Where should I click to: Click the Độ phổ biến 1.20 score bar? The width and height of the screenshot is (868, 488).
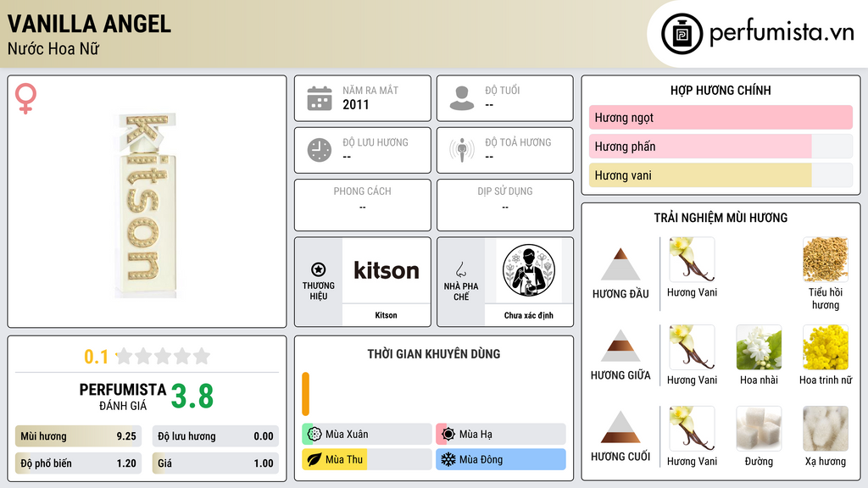point(78,463)
